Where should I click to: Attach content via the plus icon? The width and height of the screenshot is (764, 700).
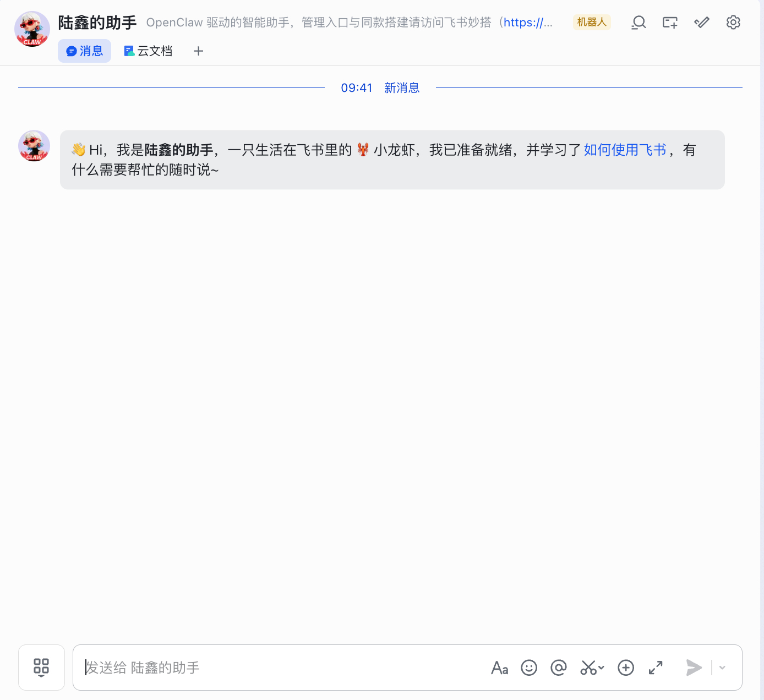coord(626,668)
